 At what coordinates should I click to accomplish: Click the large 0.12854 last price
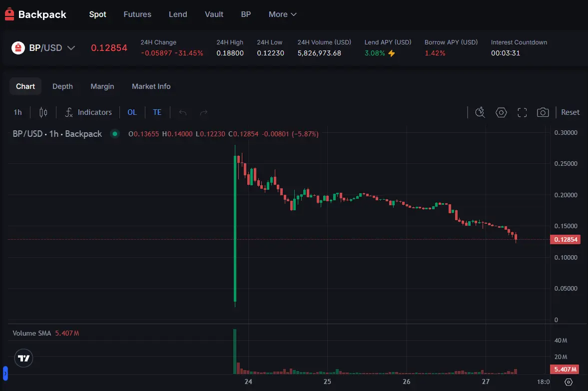tap(109, 48)
